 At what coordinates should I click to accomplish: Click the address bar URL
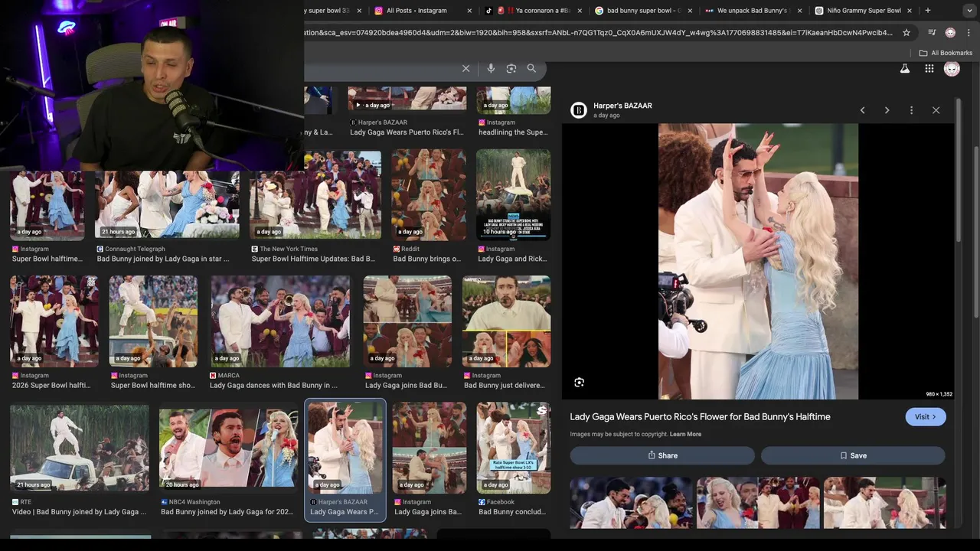[x=597, y=33]
